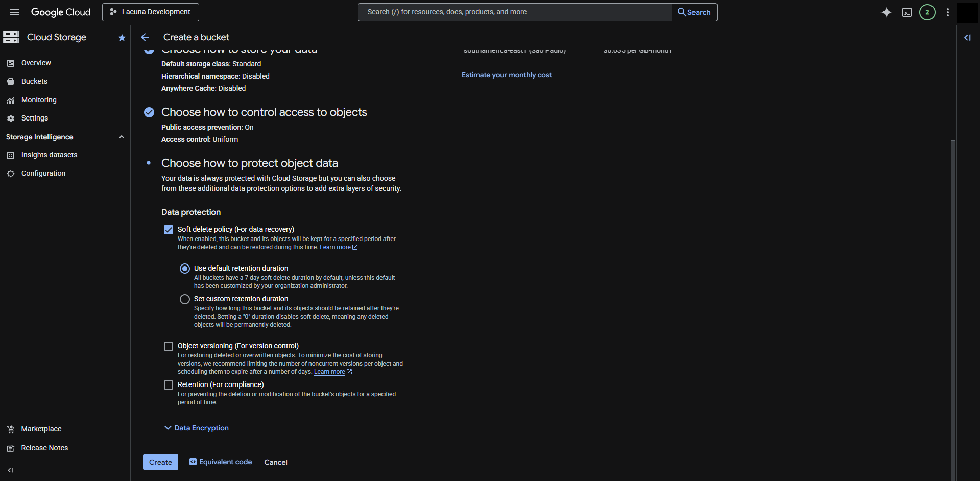980x481 pixels.
Task: Open the Lacuna Development project picker
Action: 151,12
